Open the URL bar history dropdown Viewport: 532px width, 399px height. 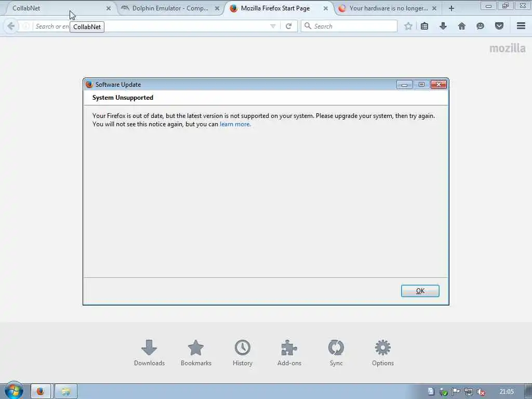tap(273, 26)
